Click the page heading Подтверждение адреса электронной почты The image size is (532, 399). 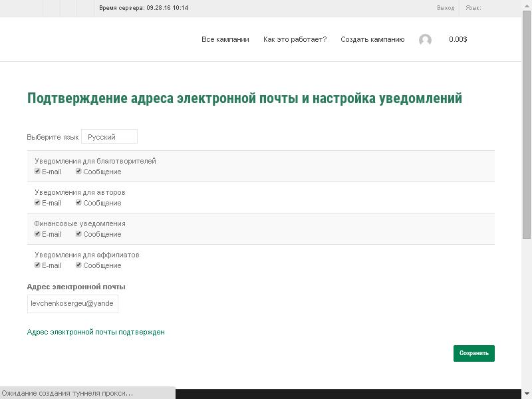(245, 98)
